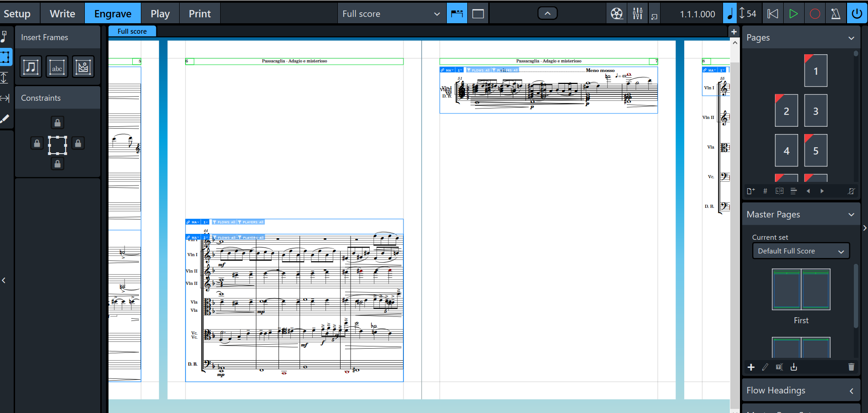
Task: Switch to Print mode
Action: [x=200, y=14]
